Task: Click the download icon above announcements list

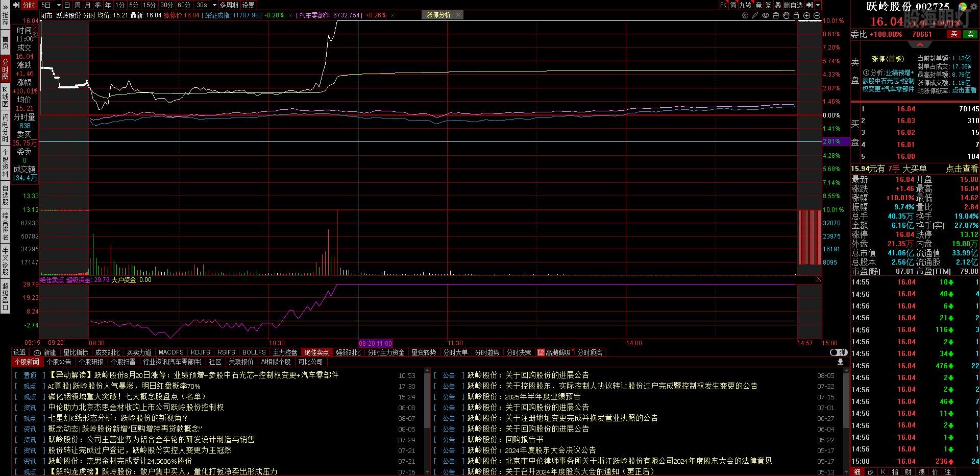Action: tap(841, 362)
